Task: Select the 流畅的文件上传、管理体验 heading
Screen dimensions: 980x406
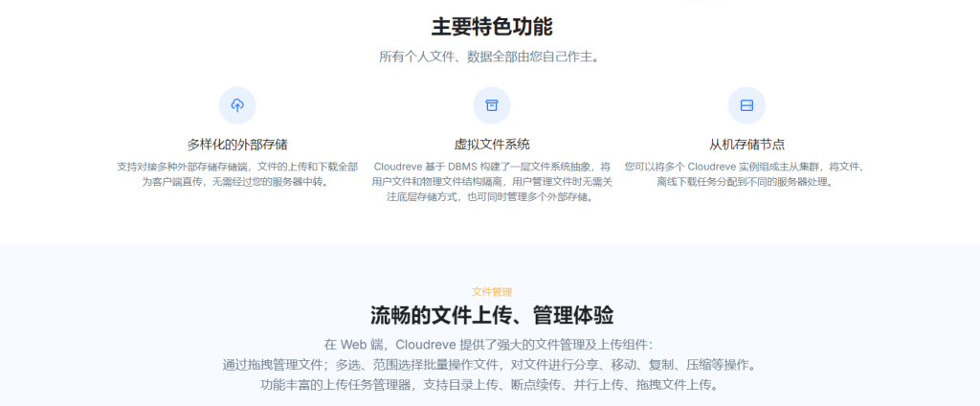Action: tap(492, 316)
